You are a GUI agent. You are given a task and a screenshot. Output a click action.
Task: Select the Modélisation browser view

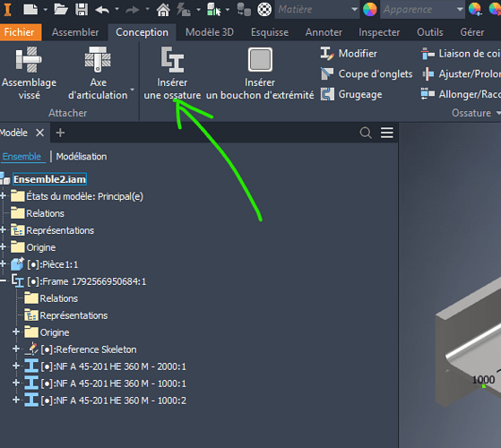click(82, 157)
